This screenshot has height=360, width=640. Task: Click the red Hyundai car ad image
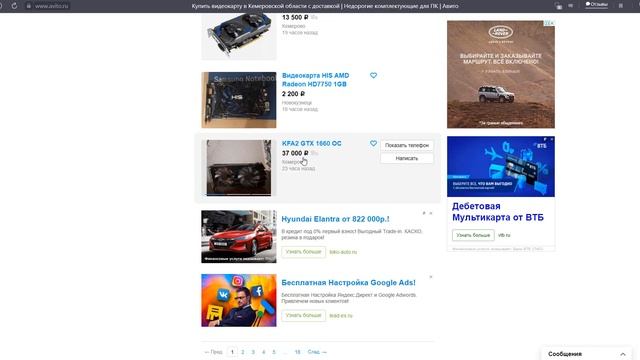point(239,237)
